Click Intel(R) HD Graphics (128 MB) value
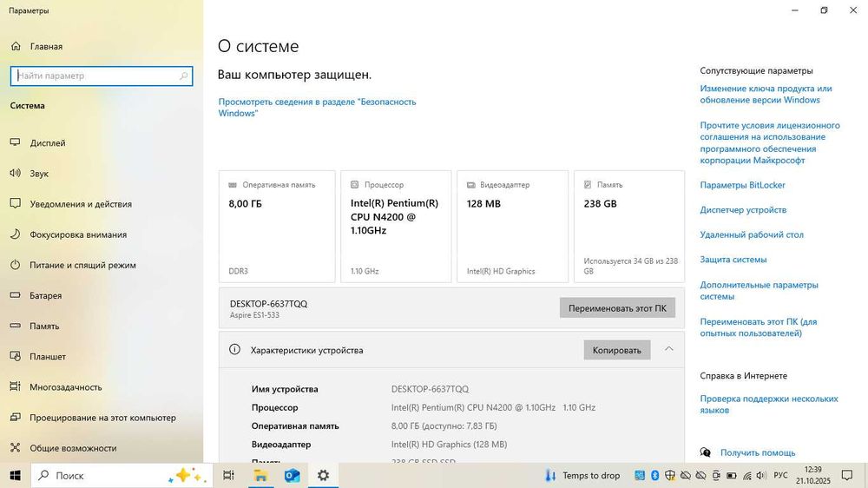The width and height of the screenshot is (868, 488). point(449,445)
